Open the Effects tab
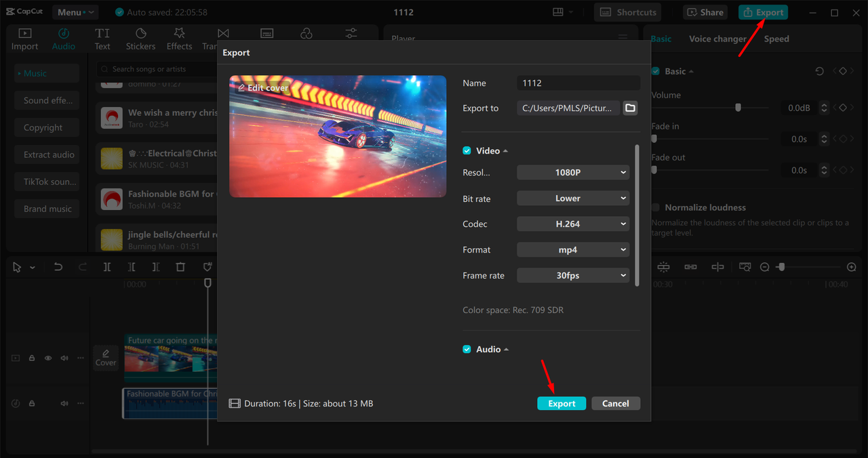868x458 pixels. [179, 39]
